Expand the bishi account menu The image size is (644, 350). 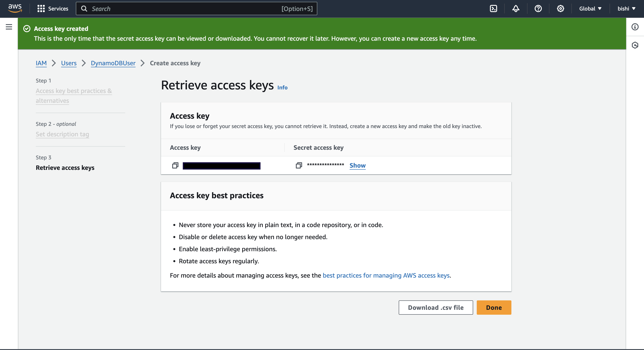click(626, 9)
